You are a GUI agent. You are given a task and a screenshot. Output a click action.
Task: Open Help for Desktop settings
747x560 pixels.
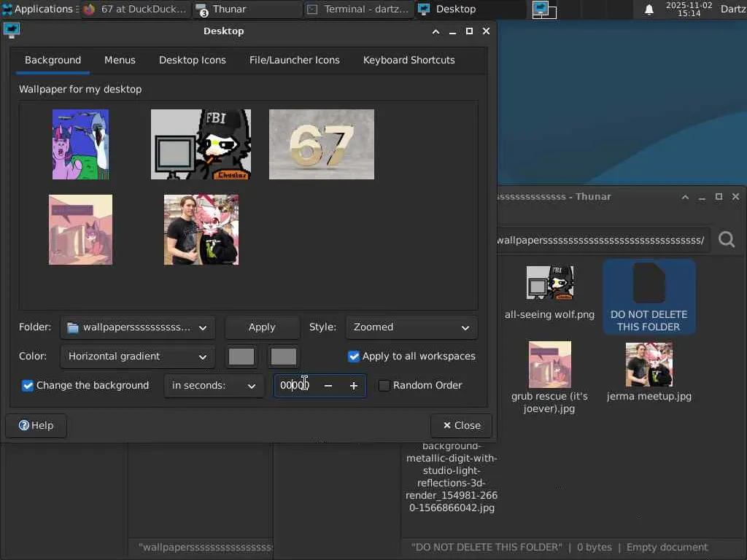pos(36,425)
